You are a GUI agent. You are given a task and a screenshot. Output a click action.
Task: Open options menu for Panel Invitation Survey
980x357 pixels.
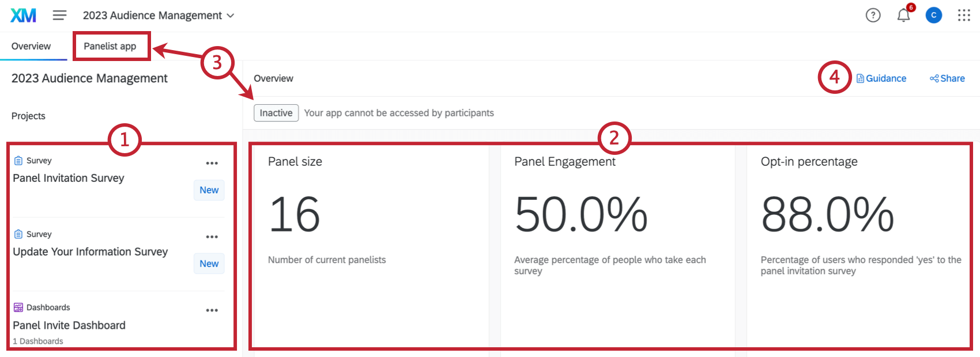[212, 163]
